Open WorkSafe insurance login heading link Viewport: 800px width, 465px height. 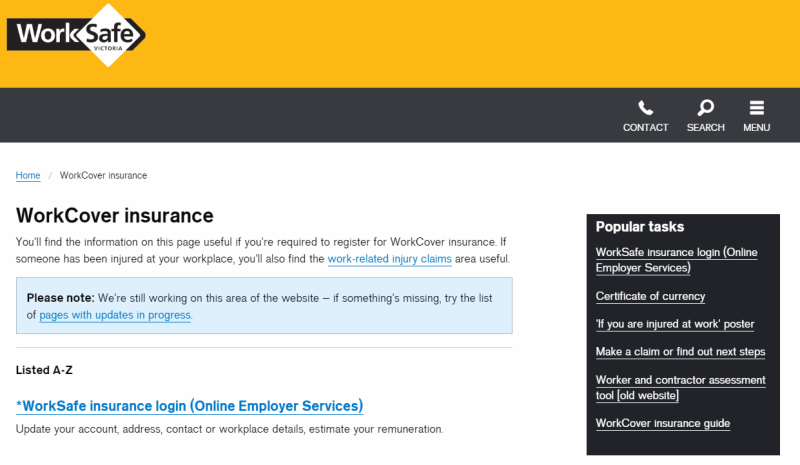coord(190,406)
